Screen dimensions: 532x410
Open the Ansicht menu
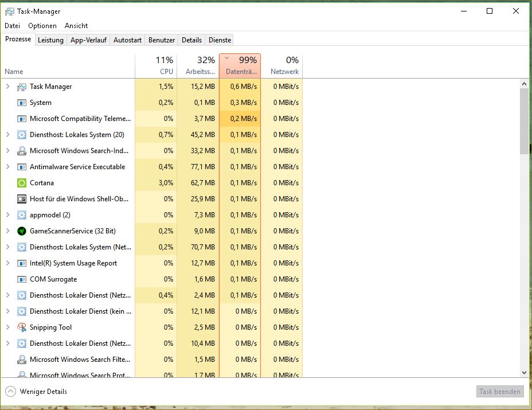pyautogui.click(x=76, y=26)
